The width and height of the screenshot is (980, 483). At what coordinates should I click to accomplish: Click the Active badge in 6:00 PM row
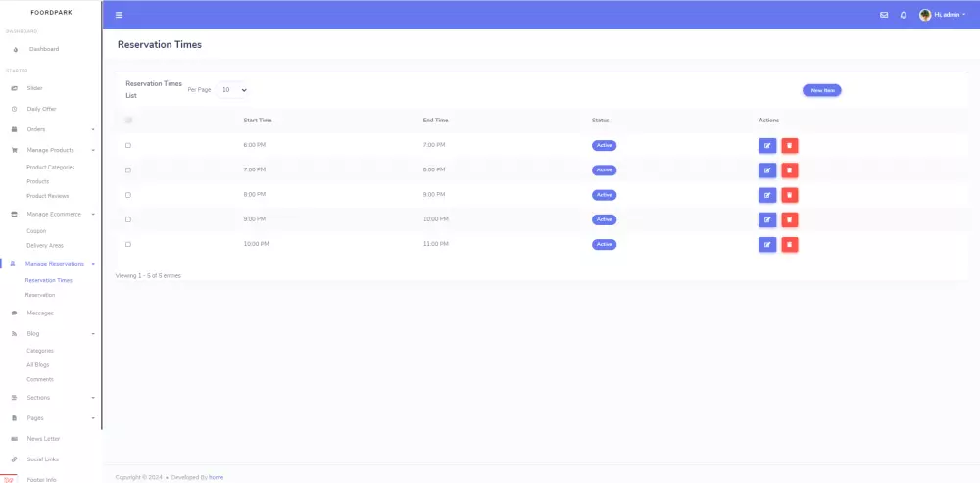(x=605, y=146)
